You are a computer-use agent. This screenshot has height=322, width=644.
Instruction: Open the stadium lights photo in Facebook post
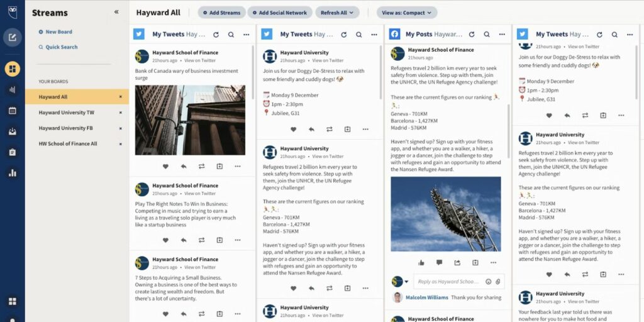(446, 214)
